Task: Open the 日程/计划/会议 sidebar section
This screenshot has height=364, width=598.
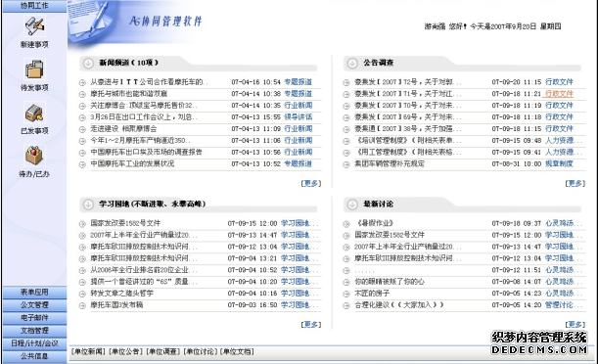Action: (34, 343)
